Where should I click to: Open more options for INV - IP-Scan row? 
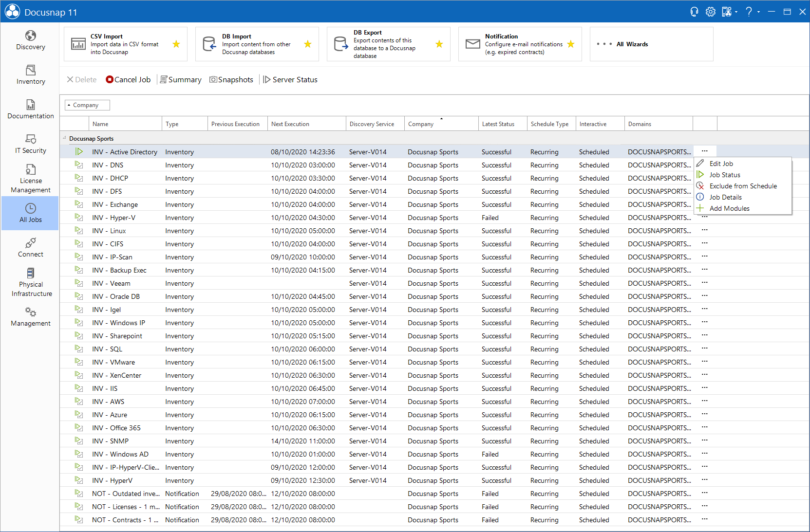coord(705,256)
